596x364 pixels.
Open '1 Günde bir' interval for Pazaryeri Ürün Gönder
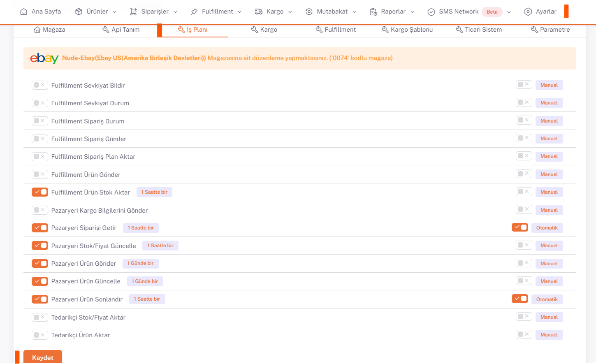(140, 263)
